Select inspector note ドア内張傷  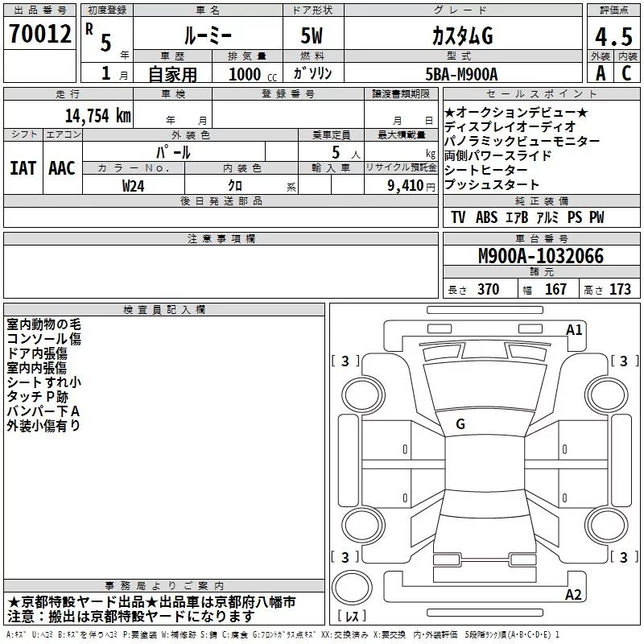tap(37, 353)
